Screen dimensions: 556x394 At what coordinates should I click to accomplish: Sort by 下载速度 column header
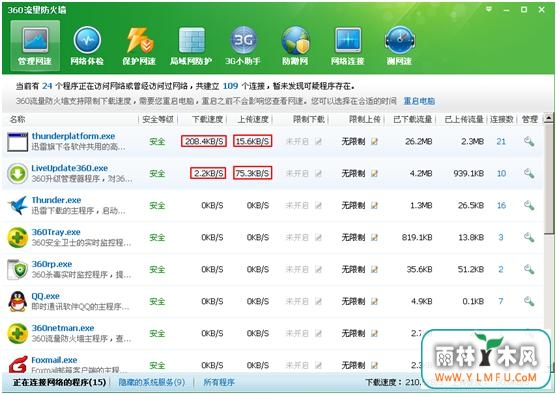click(207, 120)
